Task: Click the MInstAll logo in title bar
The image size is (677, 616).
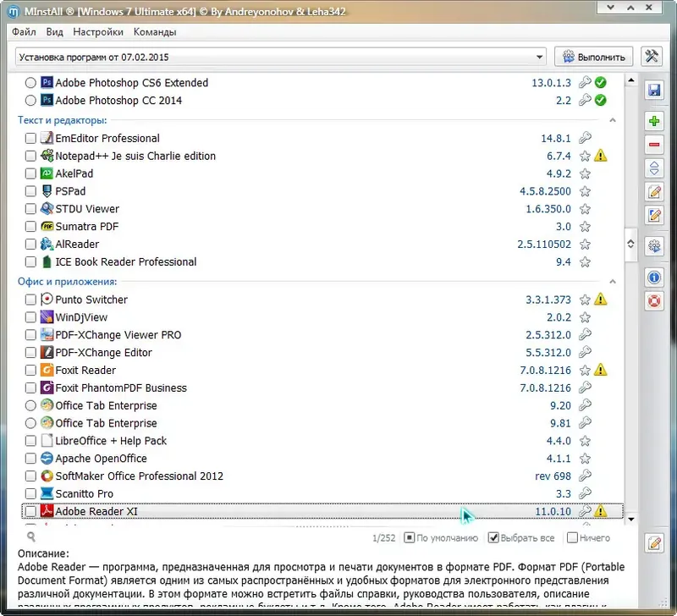Action: pos(14,12)
